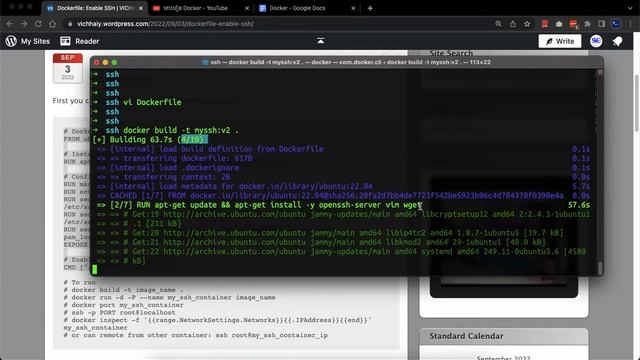Image resolution: width=640 pixels, height=360 pixels.
Task: Close the Google Docs tab
Action: 353,8
